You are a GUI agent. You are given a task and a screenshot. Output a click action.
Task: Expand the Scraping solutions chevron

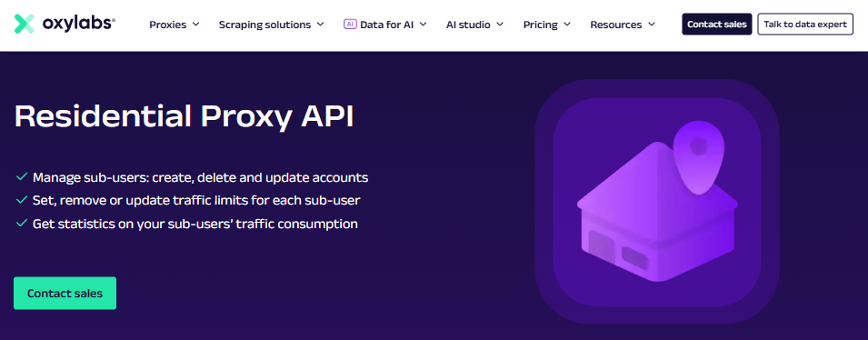point(320,25)
